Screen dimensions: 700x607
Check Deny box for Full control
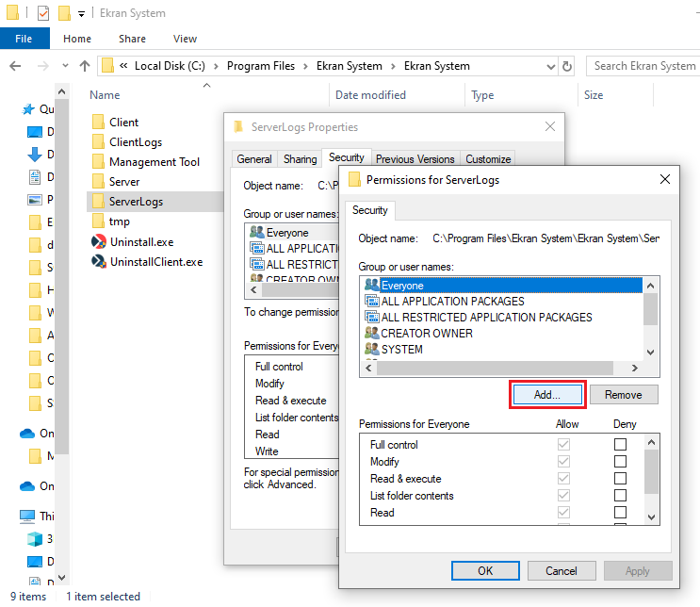(620, 445)
